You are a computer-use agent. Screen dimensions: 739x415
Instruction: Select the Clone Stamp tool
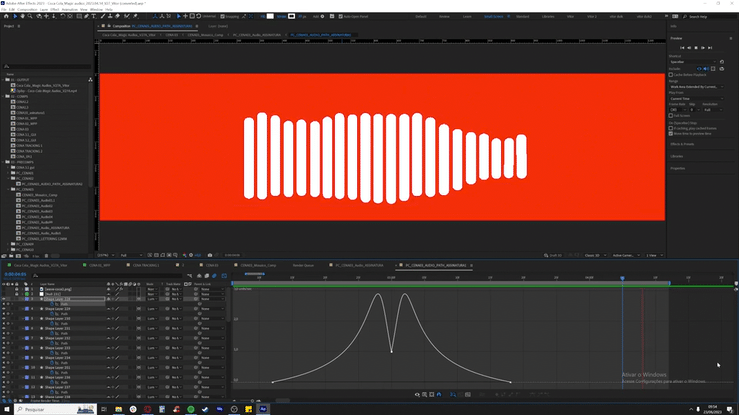pyautogui.click(x=110, y=16)
